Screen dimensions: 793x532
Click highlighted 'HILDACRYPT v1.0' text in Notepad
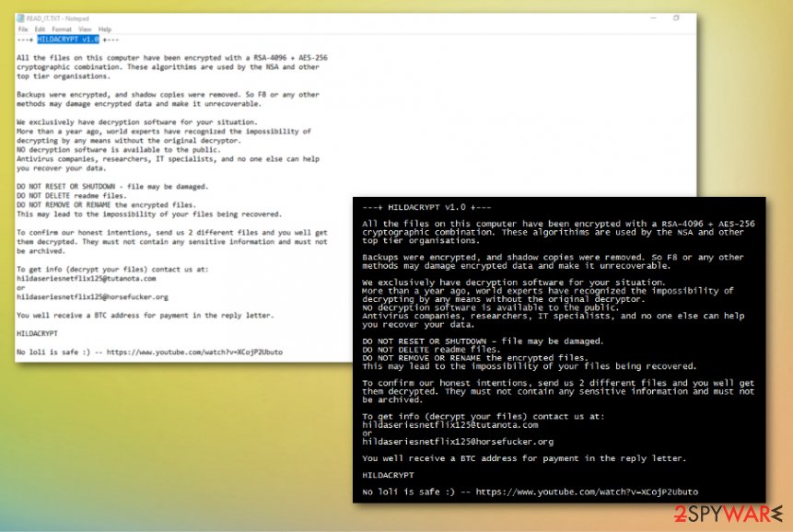pyautogui.click(x=68, y=40)
